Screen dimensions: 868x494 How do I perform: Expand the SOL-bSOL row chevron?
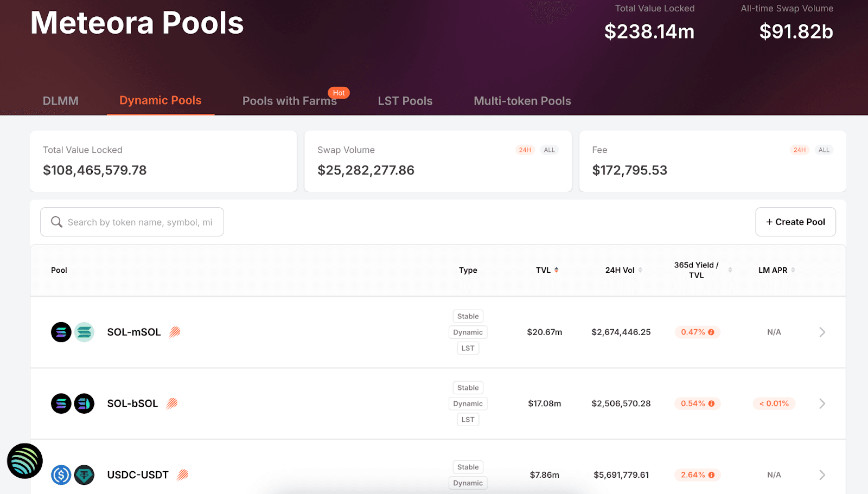pos(822,403)
